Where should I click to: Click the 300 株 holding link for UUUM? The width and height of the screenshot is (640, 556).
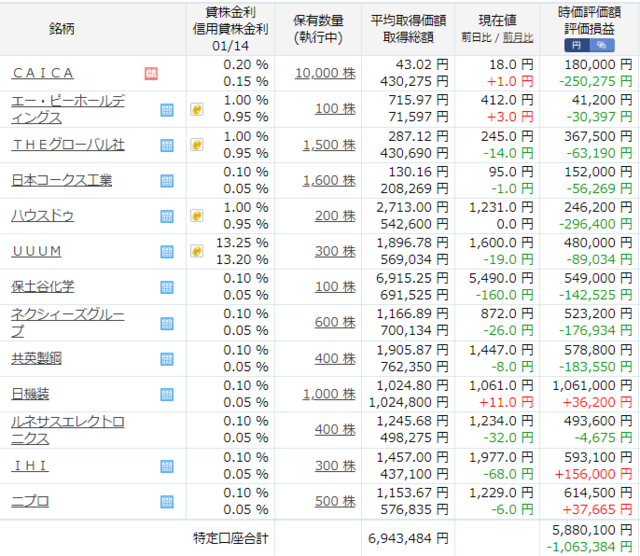[x=335, y=251]
